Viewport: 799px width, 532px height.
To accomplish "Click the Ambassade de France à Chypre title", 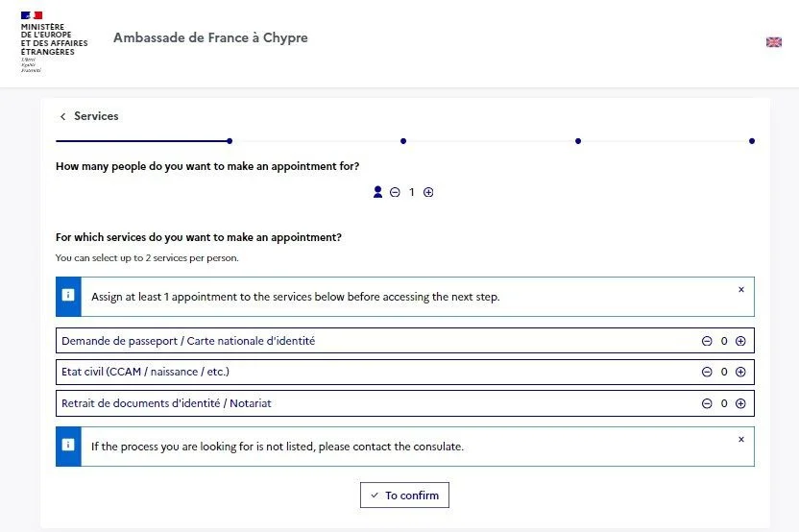I will [x=210, y=38].
